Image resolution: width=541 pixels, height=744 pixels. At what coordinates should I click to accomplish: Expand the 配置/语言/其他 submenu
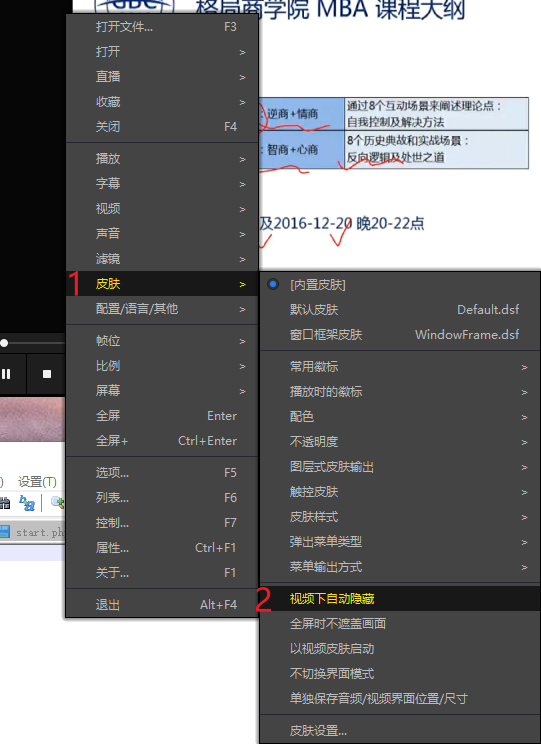(162, 309)
